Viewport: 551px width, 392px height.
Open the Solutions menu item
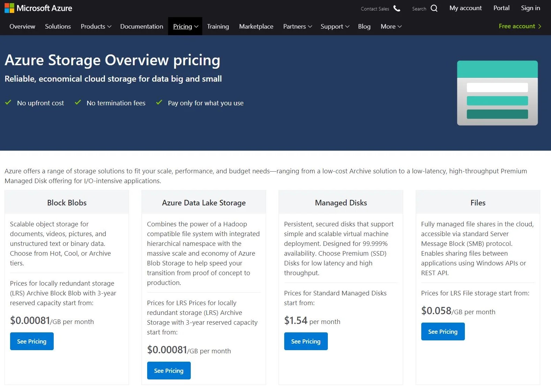tap(58, 27)
